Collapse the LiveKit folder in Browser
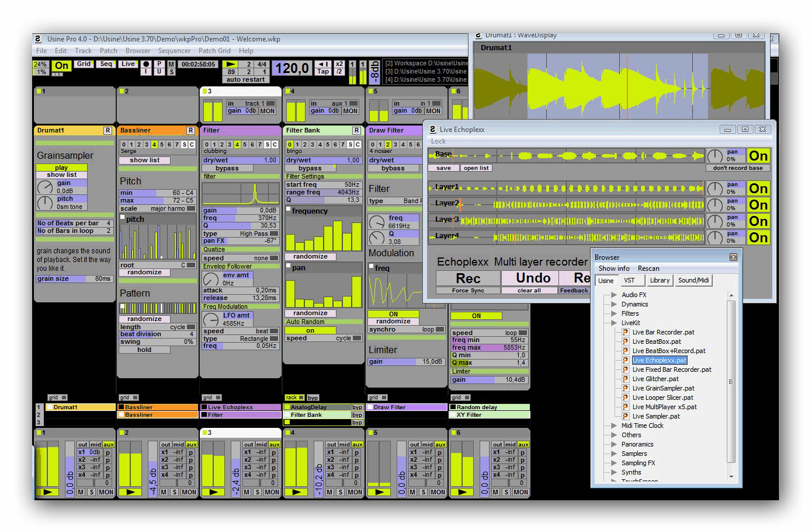Image resolution: width=812 pixels, height=530 pixels. pos(614,323)
